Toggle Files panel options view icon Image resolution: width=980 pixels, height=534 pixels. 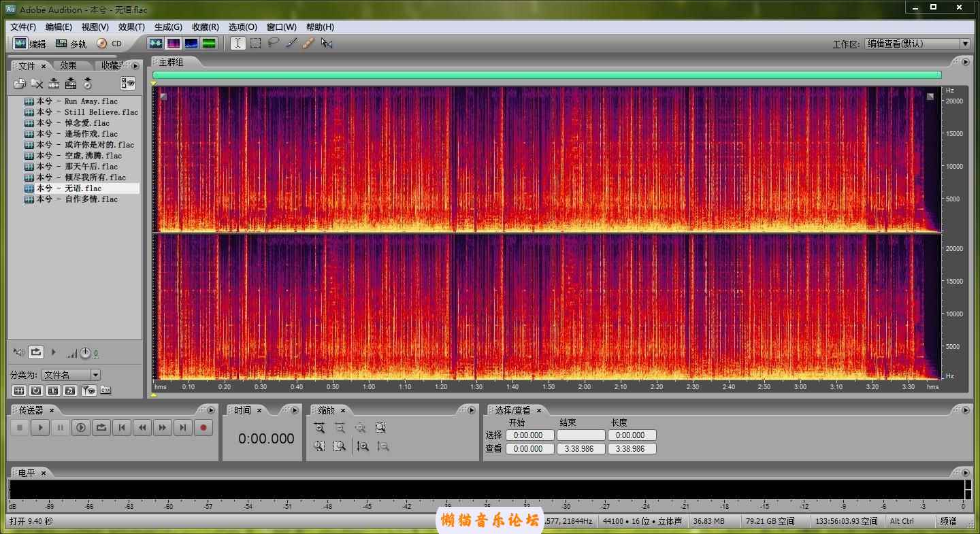[128, 84]
